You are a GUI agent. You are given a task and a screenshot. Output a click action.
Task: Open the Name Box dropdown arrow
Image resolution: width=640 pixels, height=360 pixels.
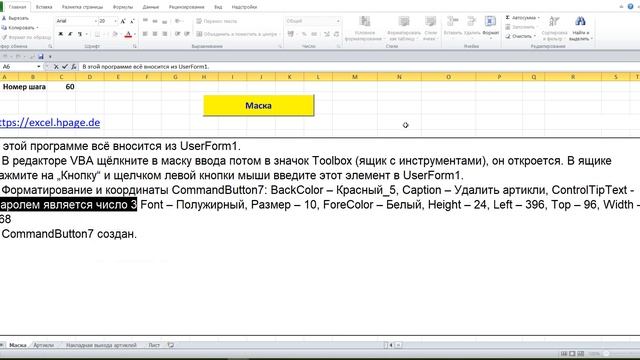coord(39,67)
